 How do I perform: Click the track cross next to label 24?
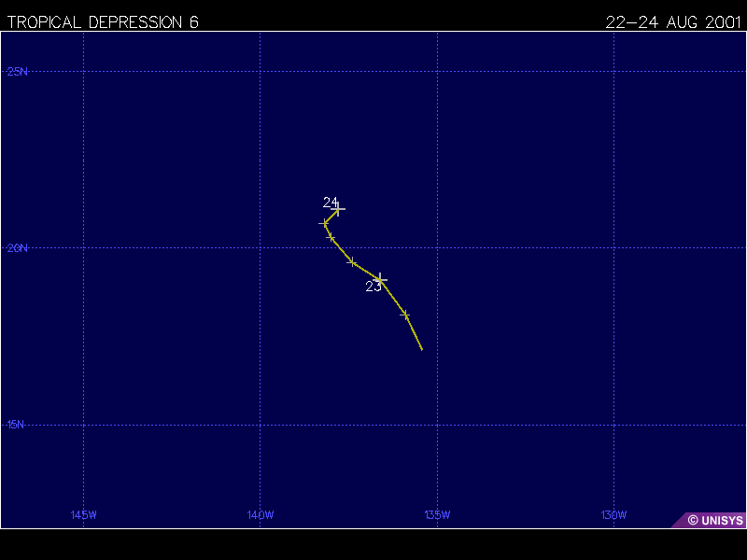338,209
